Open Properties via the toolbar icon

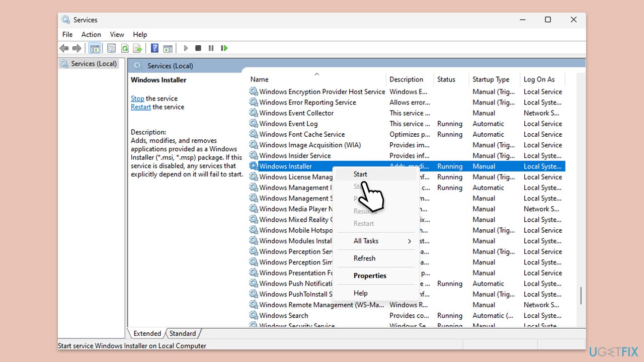pyautogui.click(x=112, y=48)
